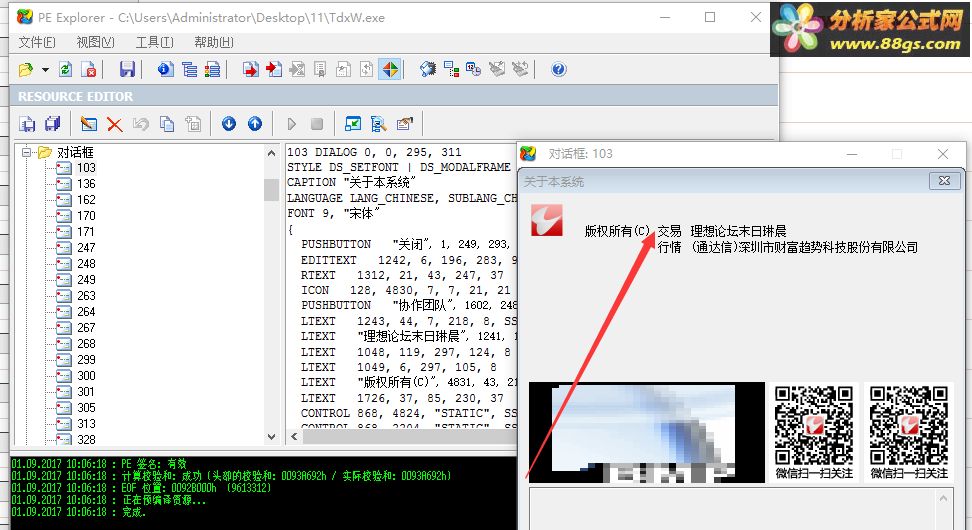Screen dimensions: 972x530
Task: Click the empty edit box at the preview dialog bottom
Action: [733, 509]
